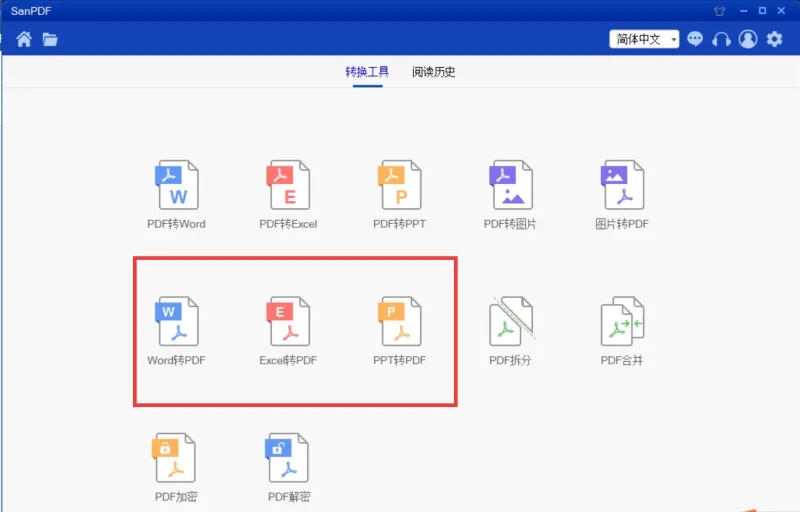Start the Excel转PDF converter icon
Image resolution: width=800 pixels, height=512 pixels.
[x=288, y=321]
